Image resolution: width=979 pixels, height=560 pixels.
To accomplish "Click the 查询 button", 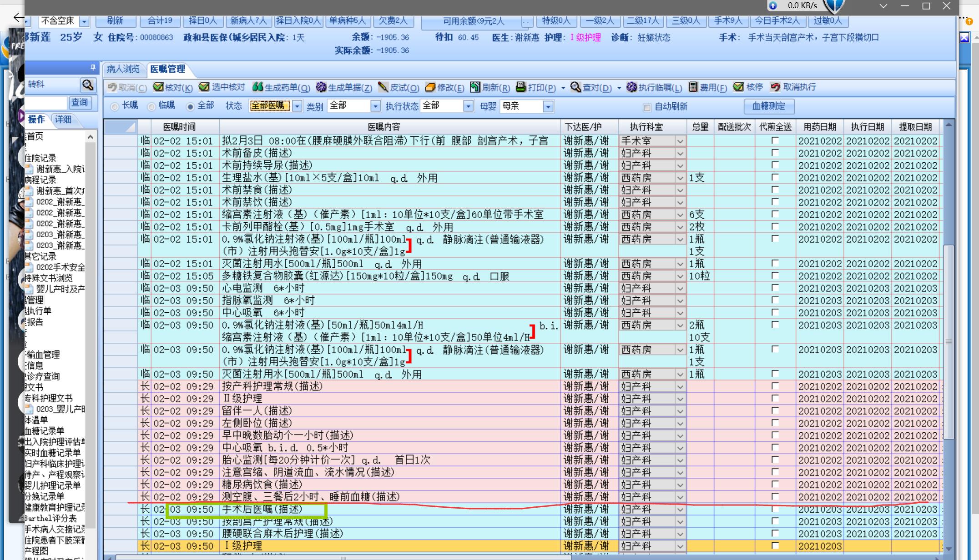I will 80,103.
